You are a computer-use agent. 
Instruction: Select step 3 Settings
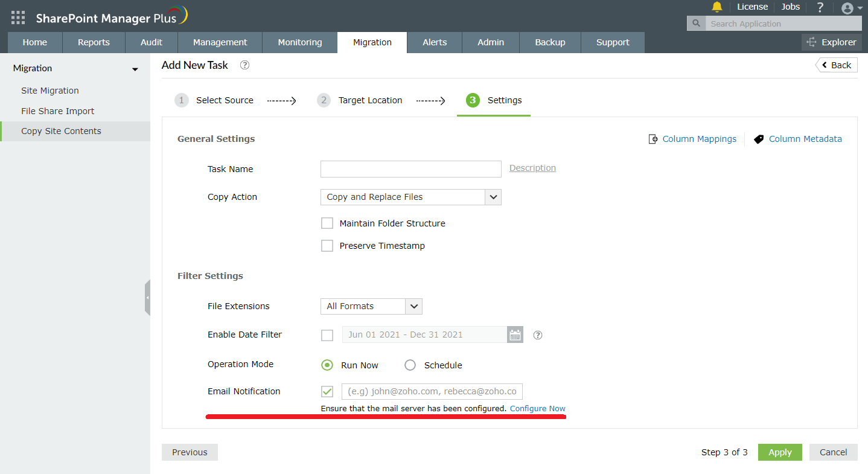click(494, 100)
